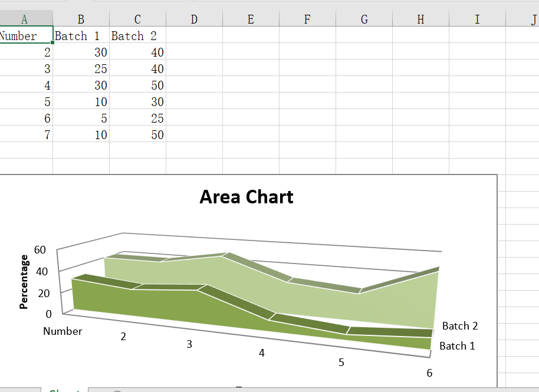
Task: Select Batch 2 value 40 in Number 2 row
Action: pyautogui.click(x=137, y=51)
